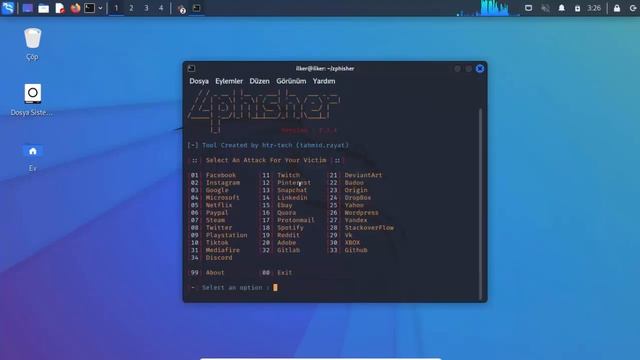Click the '00 Exit' line in terminal
Screen dimensions: 640x360
tap(277, 273)
